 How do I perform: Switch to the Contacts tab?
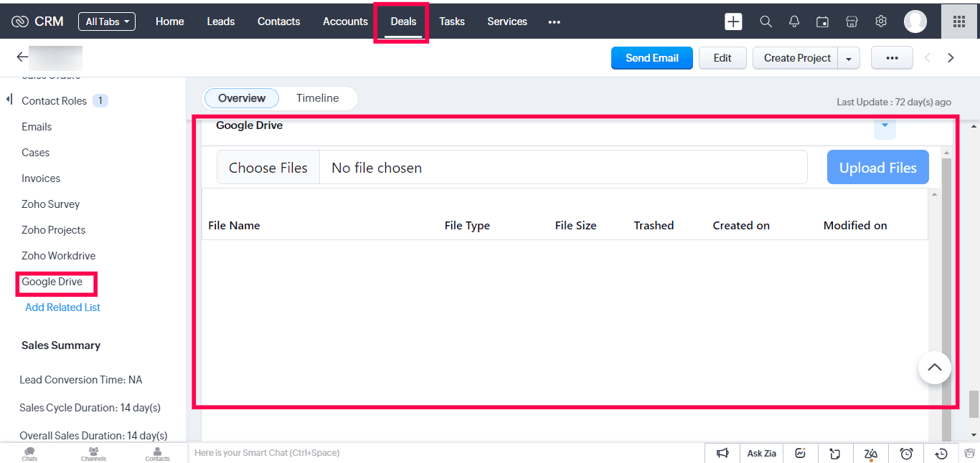(279, 22)
